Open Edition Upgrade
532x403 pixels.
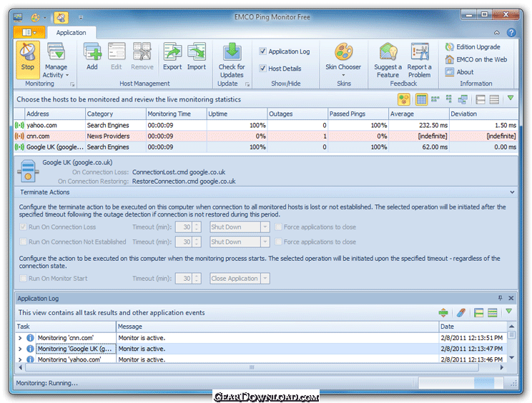(x=472, y=46)
